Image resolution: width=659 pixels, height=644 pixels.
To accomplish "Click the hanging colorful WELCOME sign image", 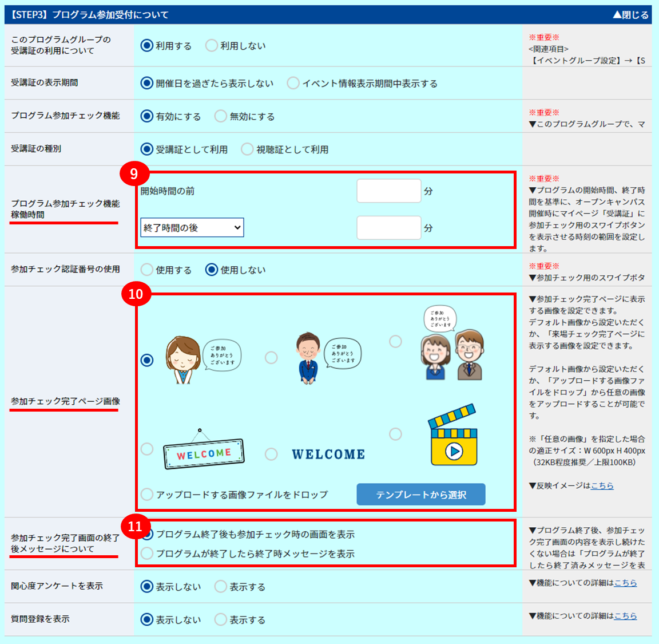I will point(204,449).
